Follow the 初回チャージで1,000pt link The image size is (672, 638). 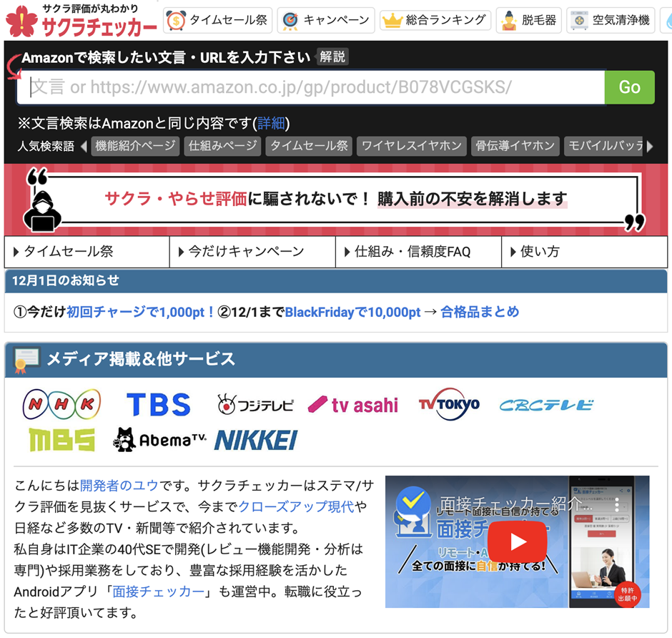[x=140, y=312]
